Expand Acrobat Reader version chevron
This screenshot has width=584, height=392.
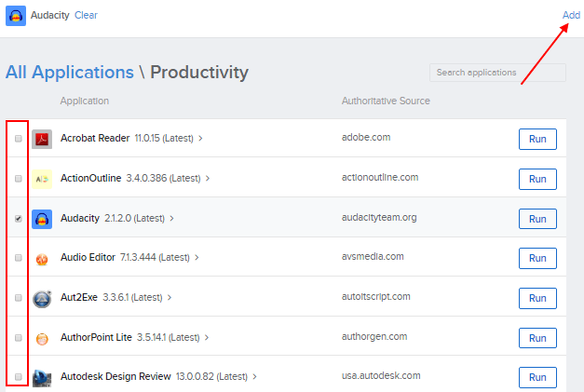coord(200,139)
